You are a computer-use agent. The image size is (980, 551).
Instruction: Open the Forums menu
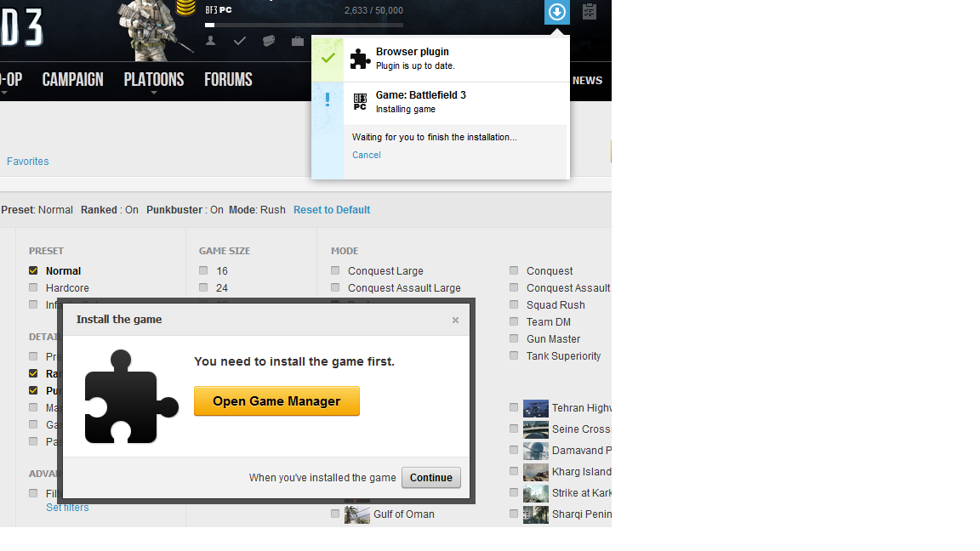click(x=228, y=80)
